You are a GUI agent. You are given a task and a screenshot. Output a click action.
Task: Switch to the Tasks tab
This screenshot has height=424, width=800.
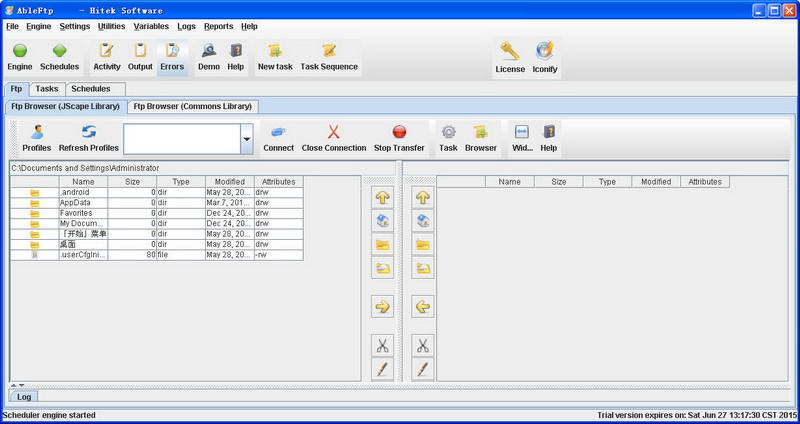47,89
